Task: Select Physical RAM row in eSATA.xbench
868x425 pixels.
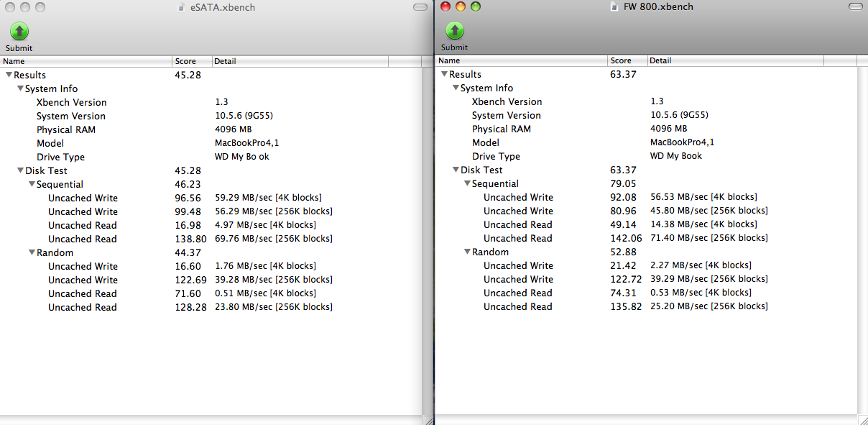Action: (x=211, y=129)
